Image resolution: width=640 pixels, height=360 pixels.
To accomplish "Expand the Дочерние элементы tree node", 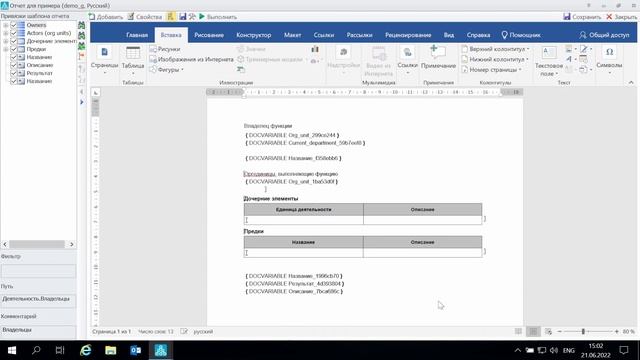I will click(x=6, y=41).
